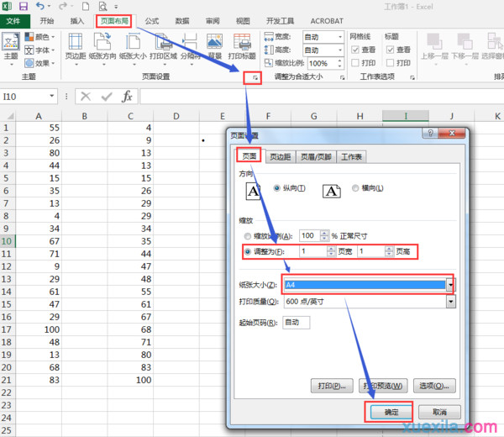Switch to the 页眉/页脚 dialog tab
The image size is (504, 437).
point(317,156)
